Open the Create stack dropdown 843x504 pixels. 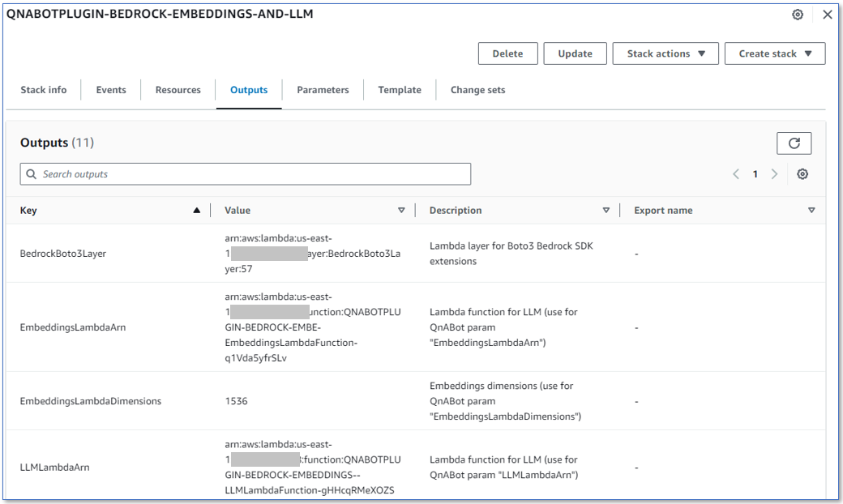coord(775,53)
